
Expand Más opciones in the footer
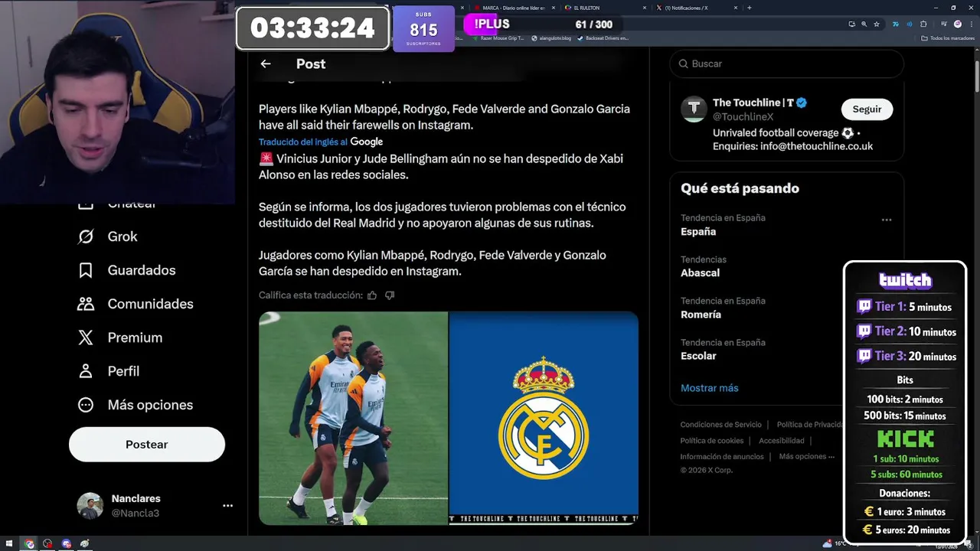[x=807, y=457]
